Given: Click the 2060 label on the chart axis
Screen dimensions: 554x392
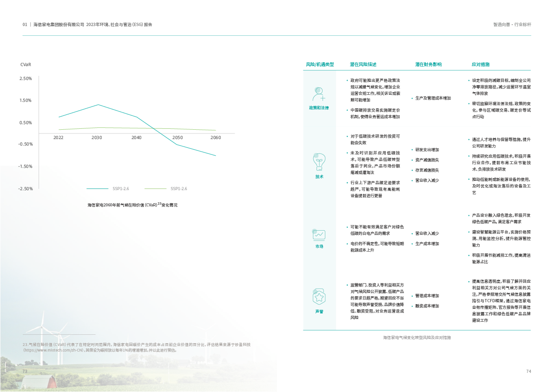Looking at the screenshot, I should pyautogui.click(x=215, y=138).
